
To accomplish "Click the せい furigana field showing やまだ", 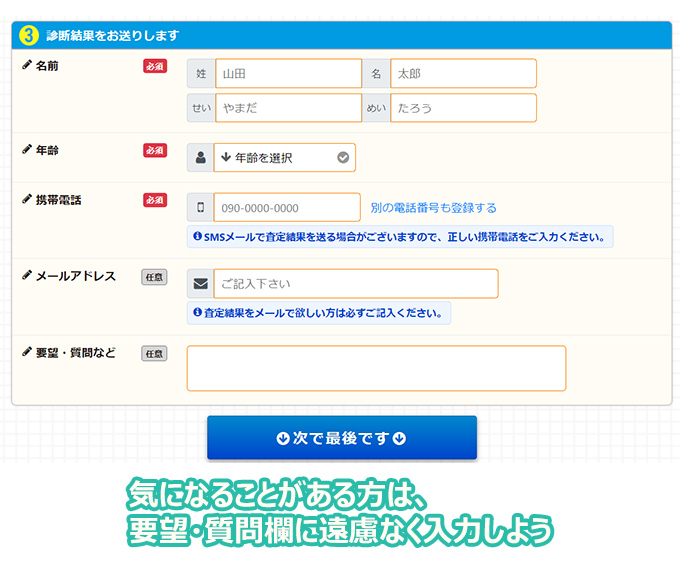I will 288,108.
